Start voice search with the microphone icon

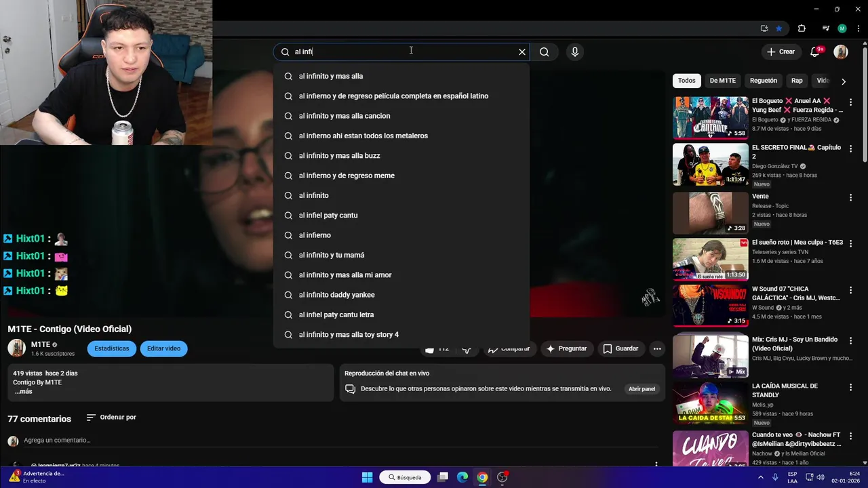[x=575, y=52]
